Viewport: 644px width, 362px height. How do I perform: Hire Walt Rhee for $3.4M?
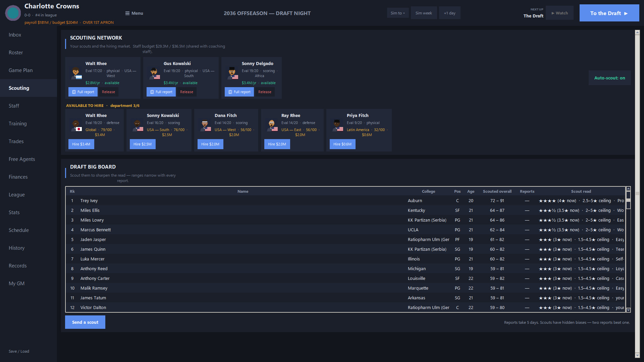click(81, 144)
